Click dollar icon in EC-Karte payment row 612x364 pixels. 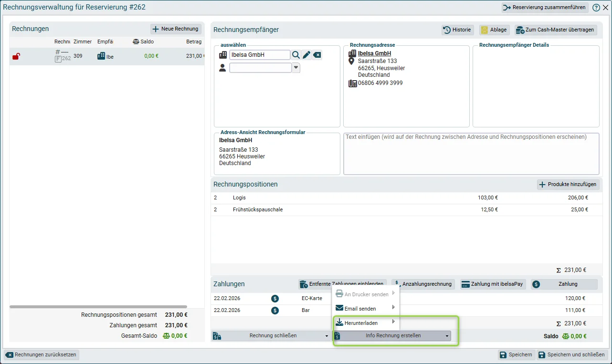coord(275,299)
